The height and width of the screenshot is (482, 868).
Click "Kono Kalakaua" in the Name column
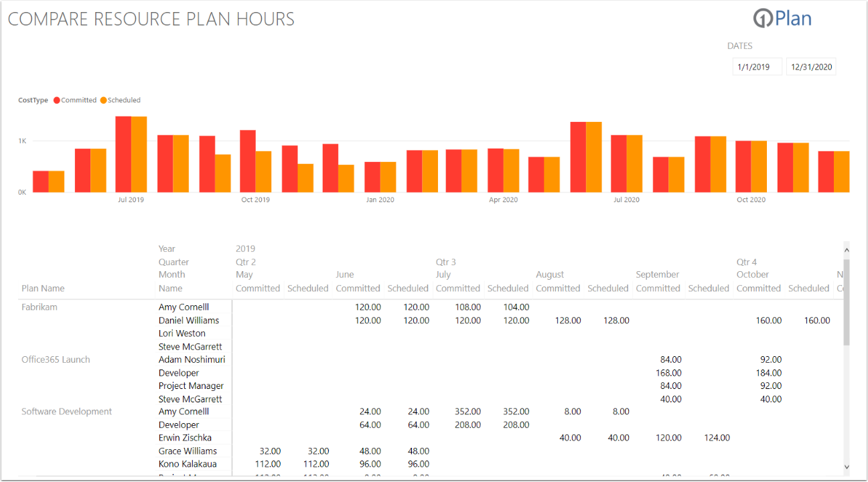[188, 464]
